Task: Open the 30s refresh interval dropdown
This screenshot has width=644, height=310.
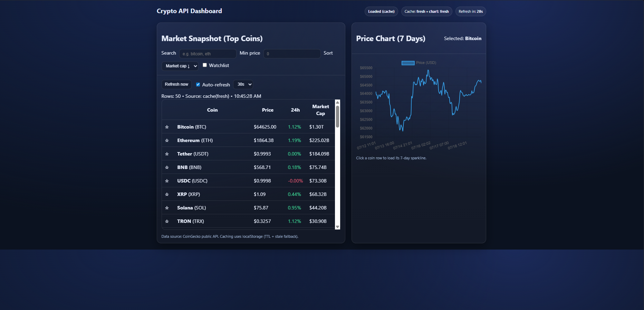Action: (x=243, y=84)
